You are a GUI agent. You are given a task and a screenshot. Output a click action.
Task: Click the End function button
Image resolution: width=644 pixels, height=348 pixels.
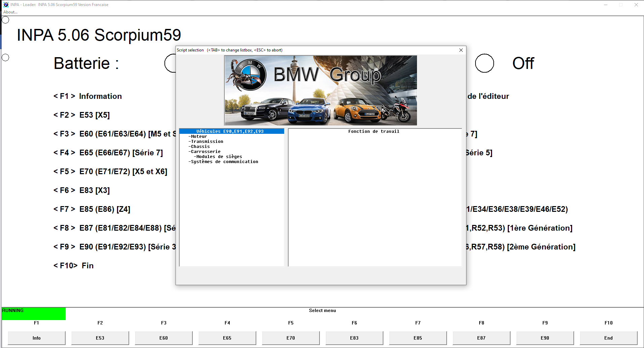(609, 338)
